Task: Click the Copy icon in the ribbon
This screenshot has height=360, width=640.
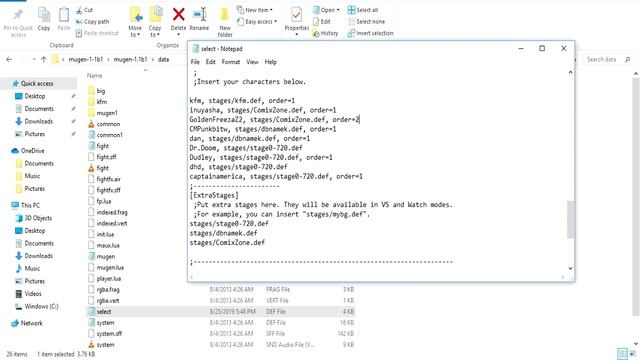Action: 44,15
